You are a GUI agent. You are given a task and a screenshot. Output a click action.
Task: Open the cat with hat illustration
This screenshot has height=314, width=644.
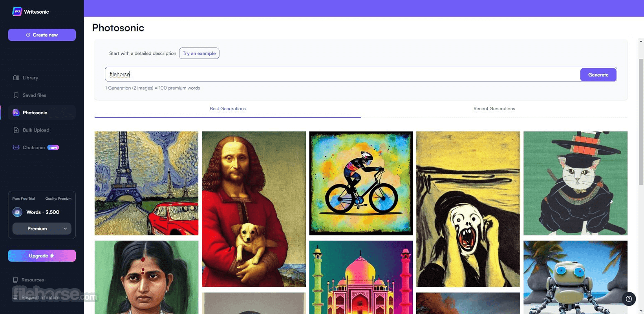point(575,183)
